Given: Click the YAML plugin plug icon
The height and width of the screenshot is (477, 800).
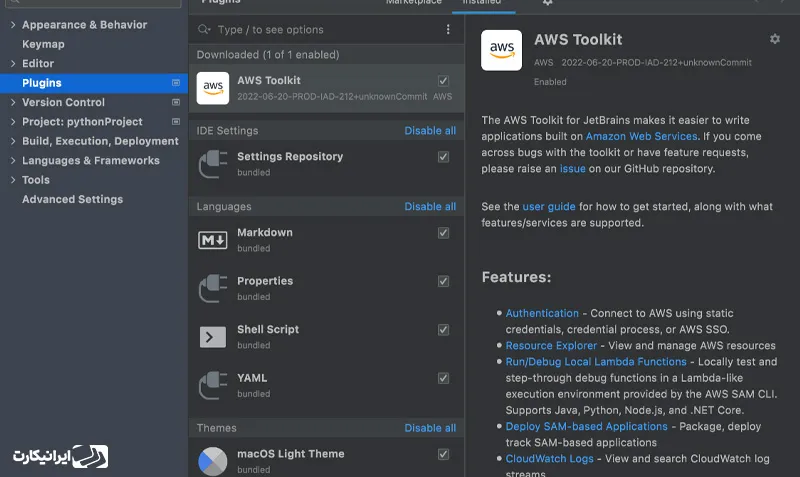Looking at the screenshot, I should 213,385.
